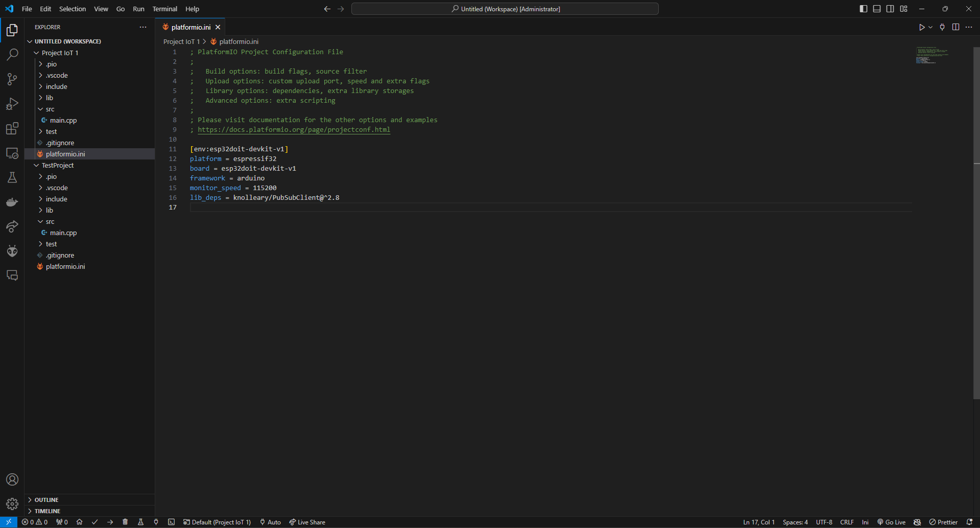This screenshot has width=980, height=528.
Task: Open the Live Share activity bar view
Action: tap(12, 226)
